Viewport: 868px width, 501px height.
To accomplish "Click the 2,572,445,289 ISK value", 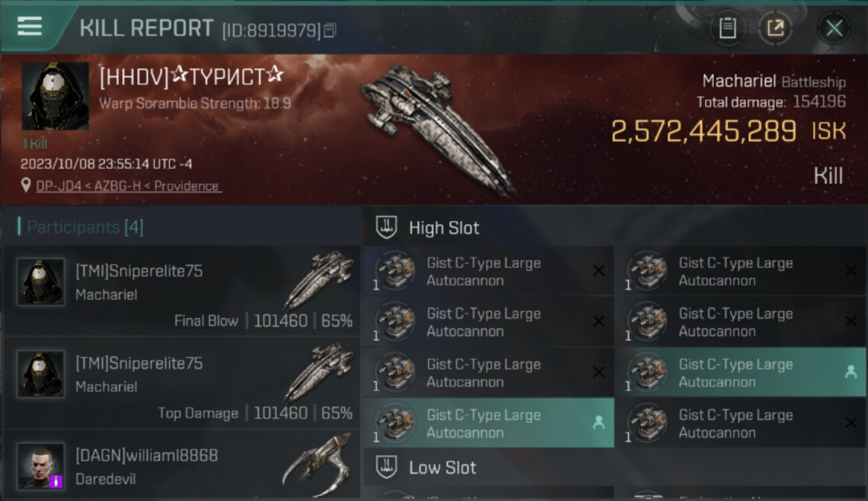I will 728,131.
